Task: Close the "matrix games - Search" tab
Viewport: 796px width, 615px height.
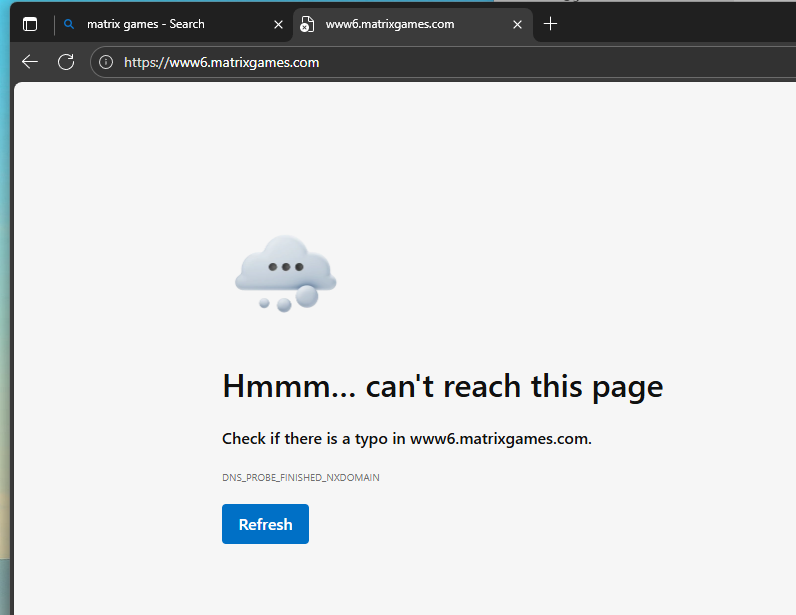Action: tap(278, 24)
